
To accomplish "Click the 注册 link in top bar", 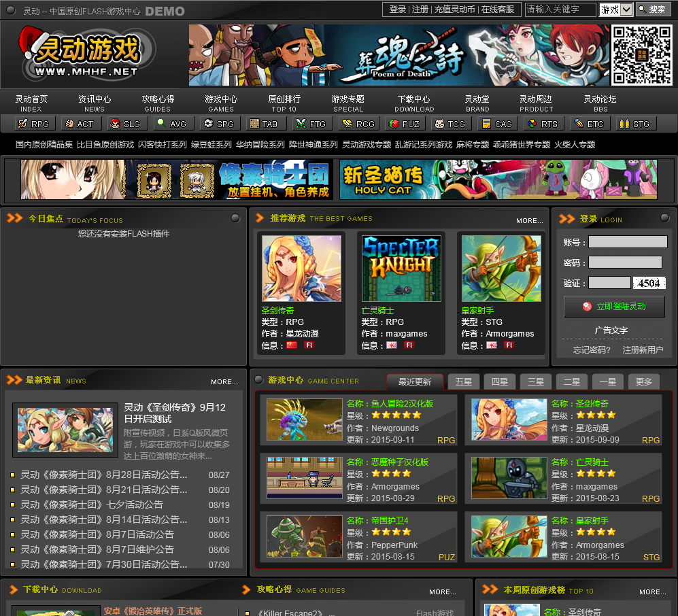I will (420, 9).
